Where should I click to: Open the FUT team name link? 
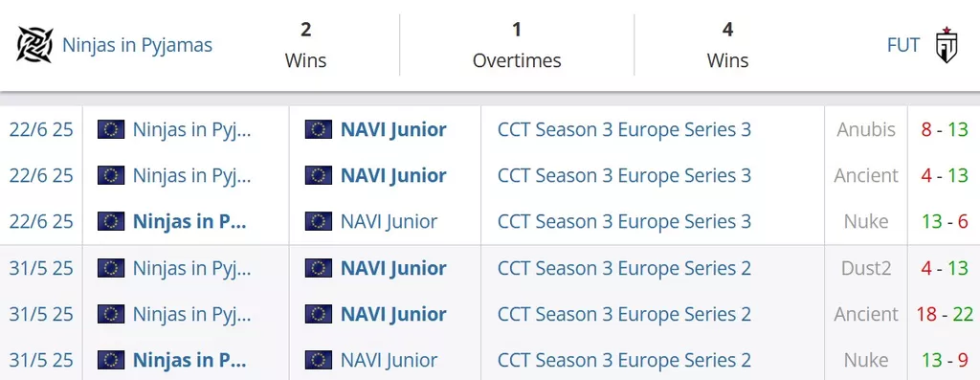903,45
